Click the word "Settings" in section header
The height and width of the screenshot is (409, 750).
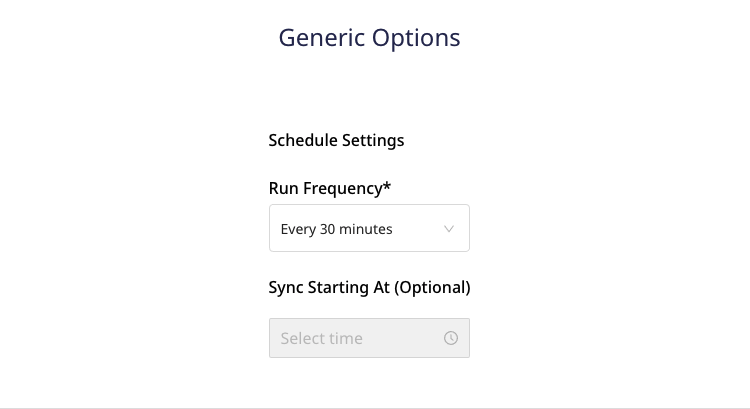click(373, 140)
